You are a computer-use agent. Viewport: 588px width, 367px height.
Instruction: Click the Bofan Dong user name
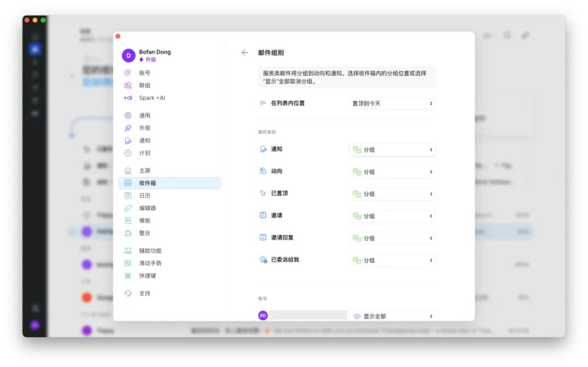point(155,52)
